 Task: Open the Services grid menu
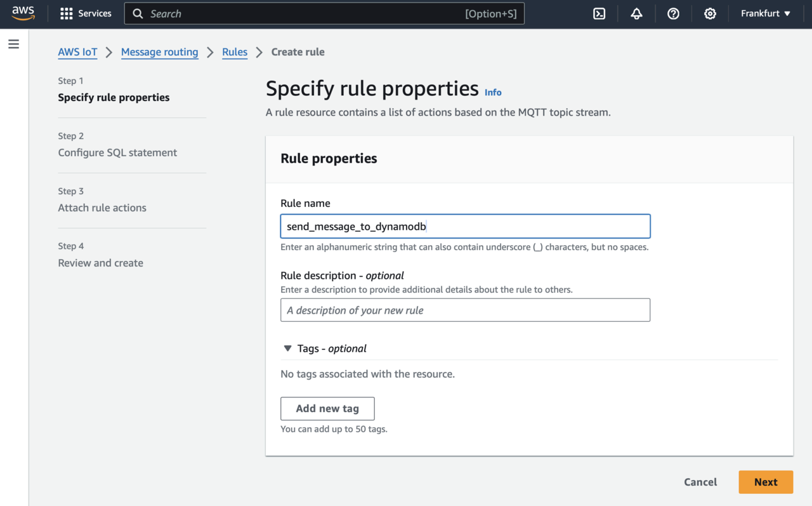(x=86, y=13)
